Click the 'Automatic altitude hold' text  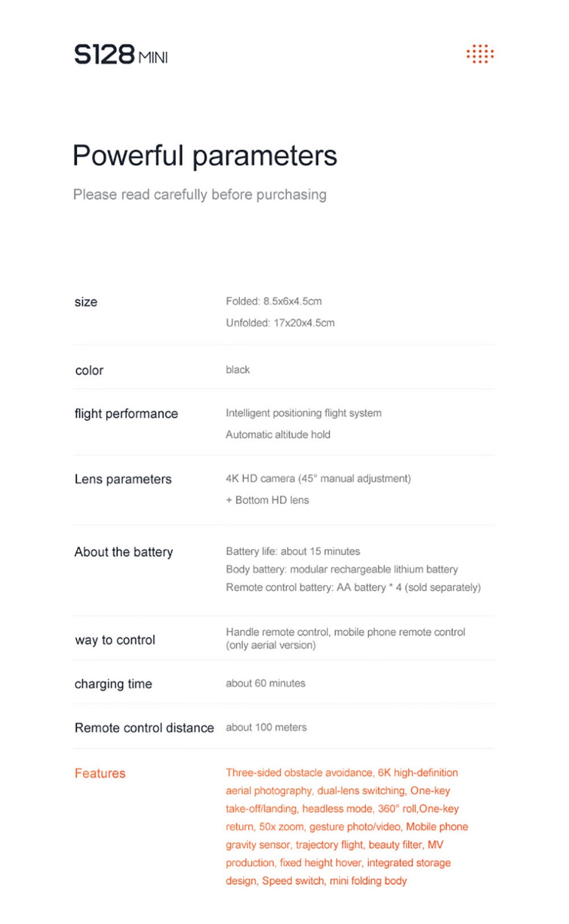coord(278,434)
